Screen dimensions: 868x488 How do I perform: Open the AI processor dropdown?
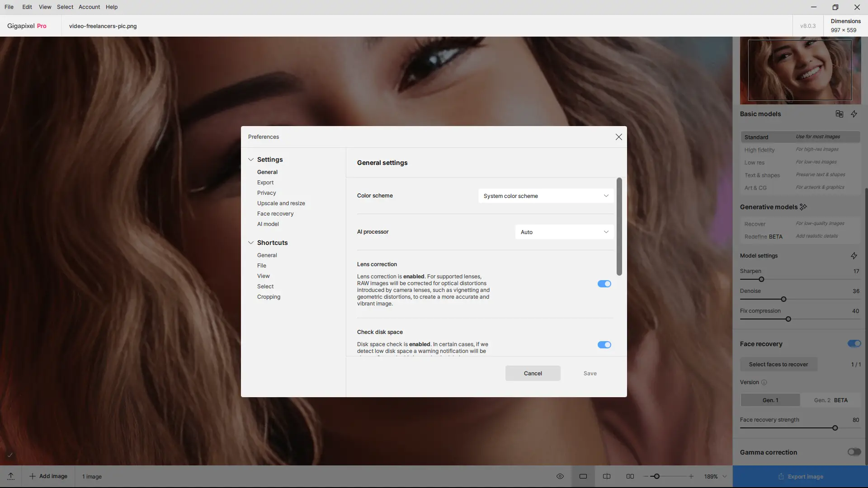[564, 232]
